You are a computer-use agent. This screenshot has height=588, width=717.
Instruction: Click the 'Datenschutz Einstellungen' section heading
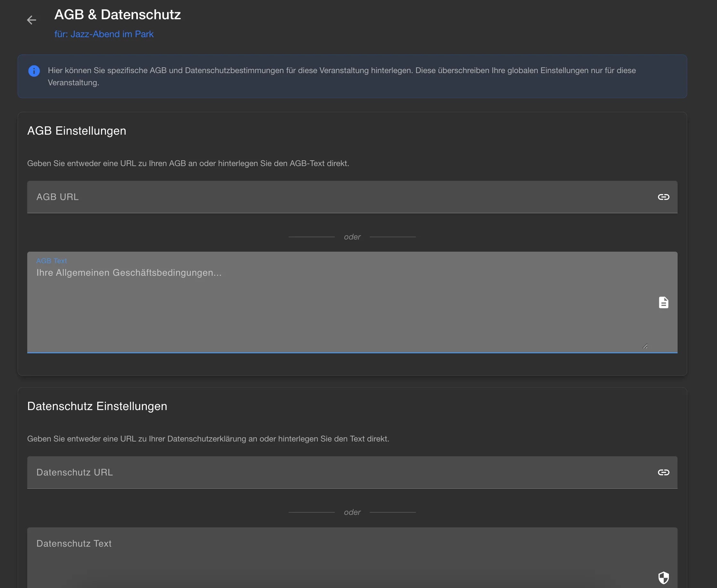tap(97, 406)
